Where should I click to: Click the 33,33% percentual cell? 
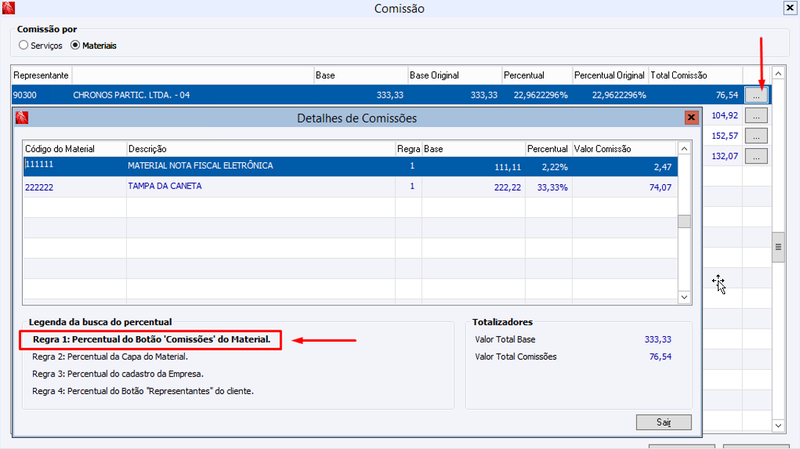pyautogui.click(x=552, y=188)
